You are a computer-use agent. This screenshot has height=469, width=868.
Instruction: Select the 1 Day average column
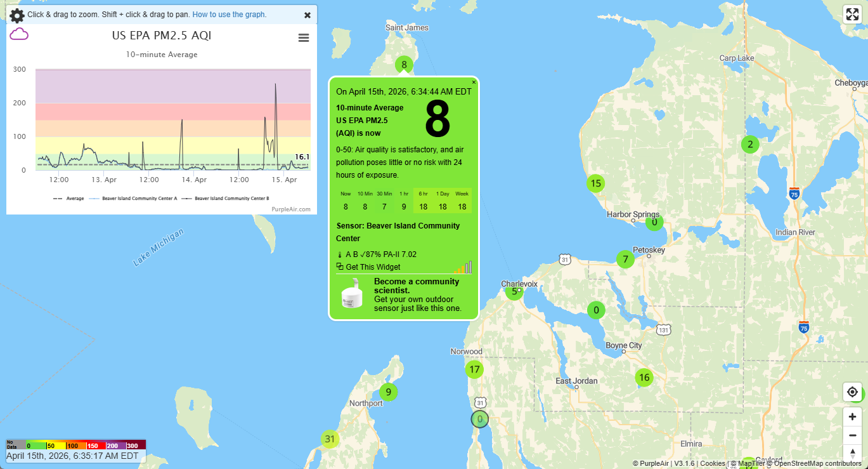pyautogui.click(x=443, y=201)
